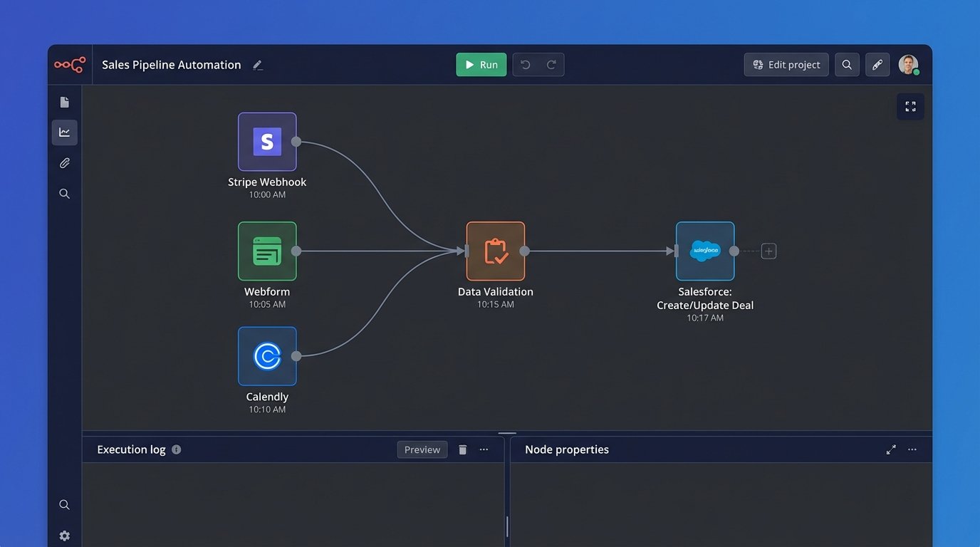Run the workflow
Viewport: 980px width, 547px height.
481,65
